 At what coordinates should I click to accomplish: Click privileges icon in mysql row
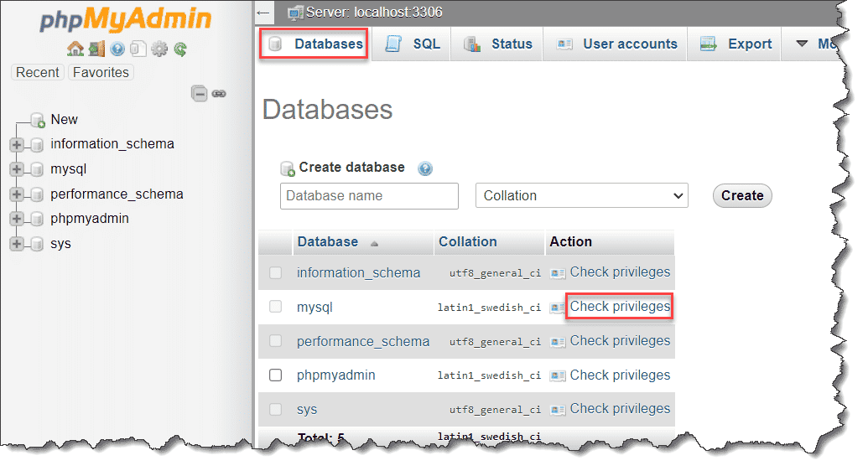[557, 308]
